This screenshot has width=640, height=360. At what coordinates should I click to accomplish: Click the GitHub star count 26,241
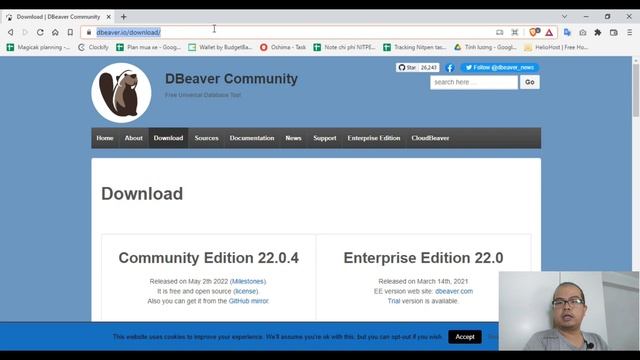429,68
